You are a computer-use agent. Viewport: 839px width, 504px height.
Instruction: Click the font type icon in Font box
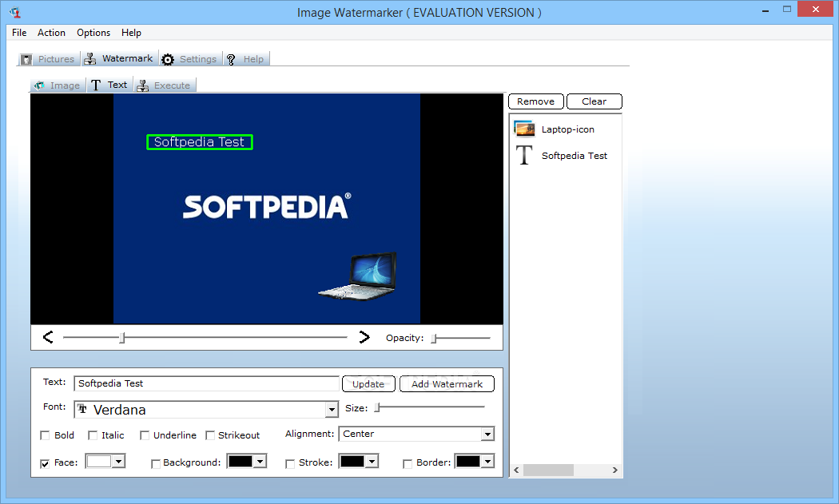82,409
